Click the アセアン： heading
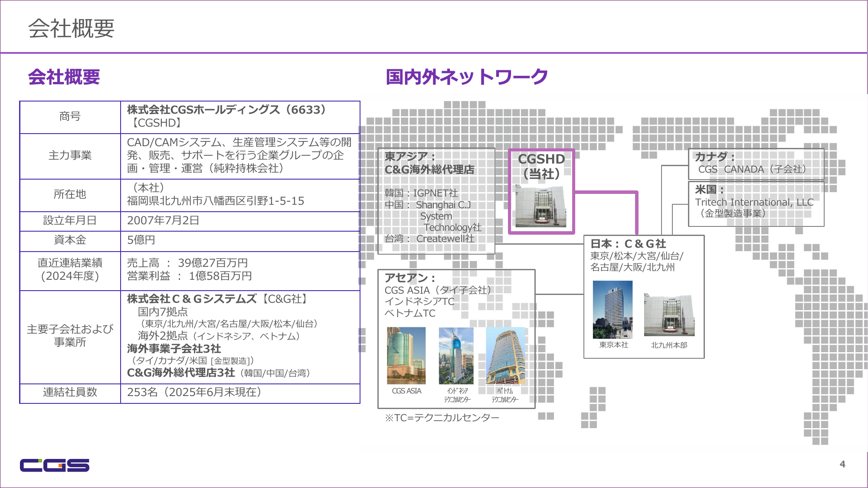 tap(410, 278)
